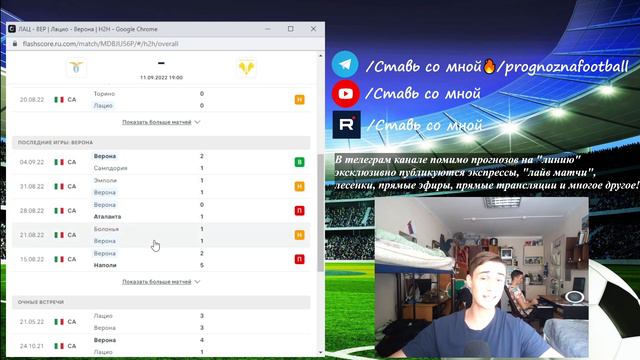Click the chevron beside the upper 'Показать больше матчей'
Viewport: 640px width, 360px height.
click(x=198, y=122)
